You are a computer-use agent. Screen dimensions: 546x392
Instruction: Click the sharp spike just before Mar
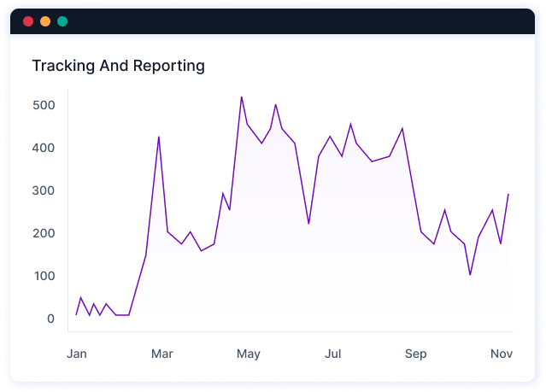(x=159, y=137)
